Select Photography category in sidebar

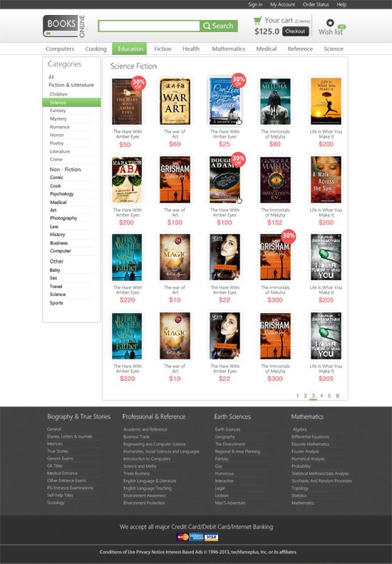(x=63, y=218)
